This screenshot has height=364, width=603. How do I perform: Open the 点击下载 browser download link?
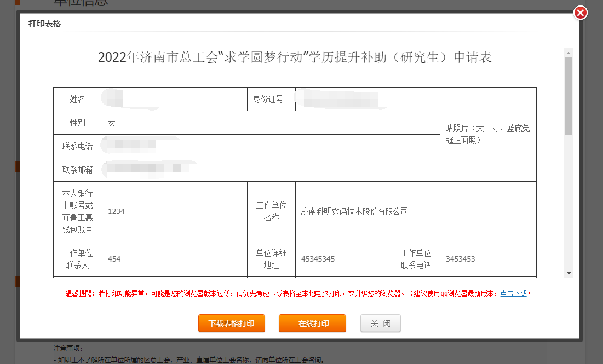[514, 293]
